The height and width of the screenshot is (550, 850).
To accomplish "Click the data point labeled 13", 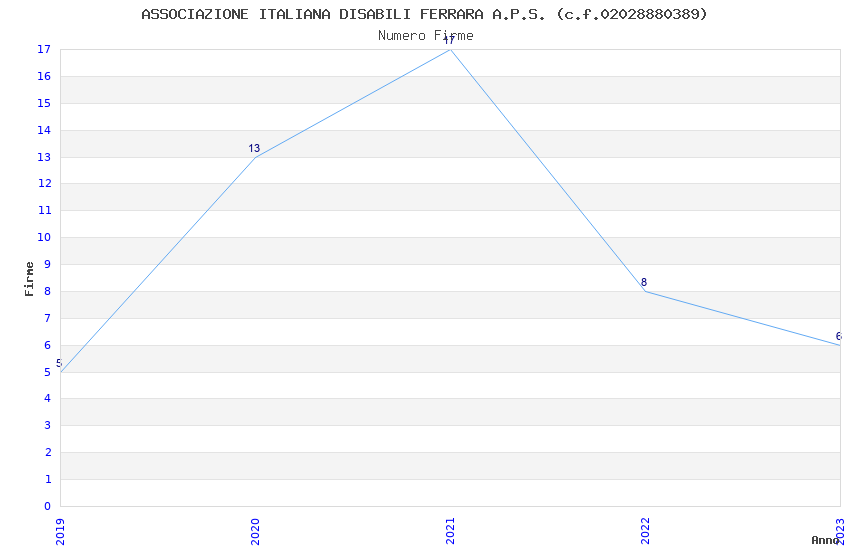I will pos(255,157).
